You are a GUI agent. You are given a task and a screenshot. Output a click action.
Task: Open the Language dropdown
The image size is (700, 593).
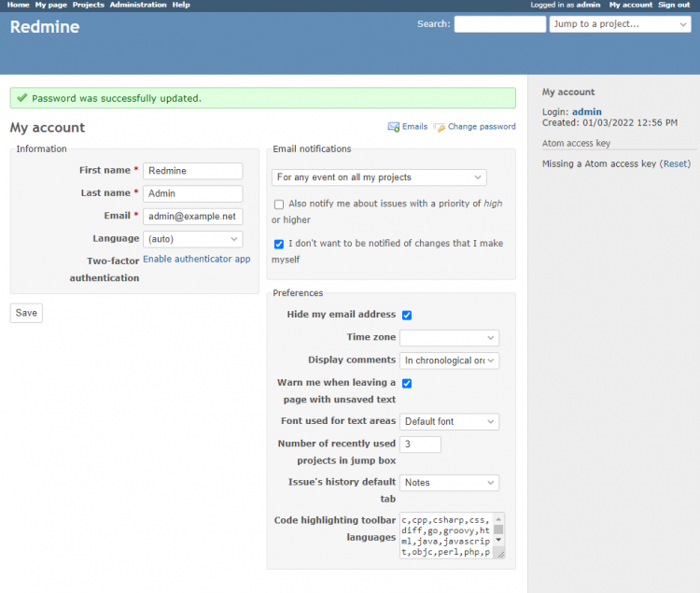[193, 239]
